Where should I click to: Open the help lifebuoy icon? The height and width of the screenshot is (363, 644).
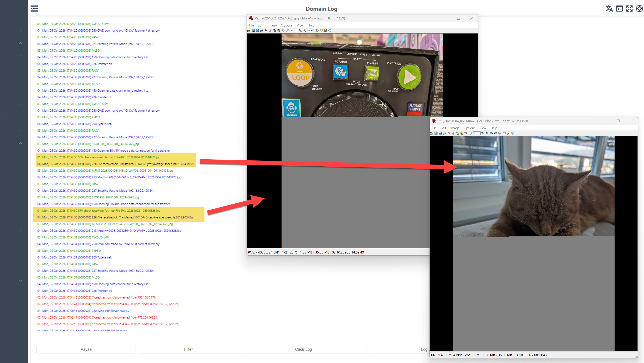click(x=639, y=9)
